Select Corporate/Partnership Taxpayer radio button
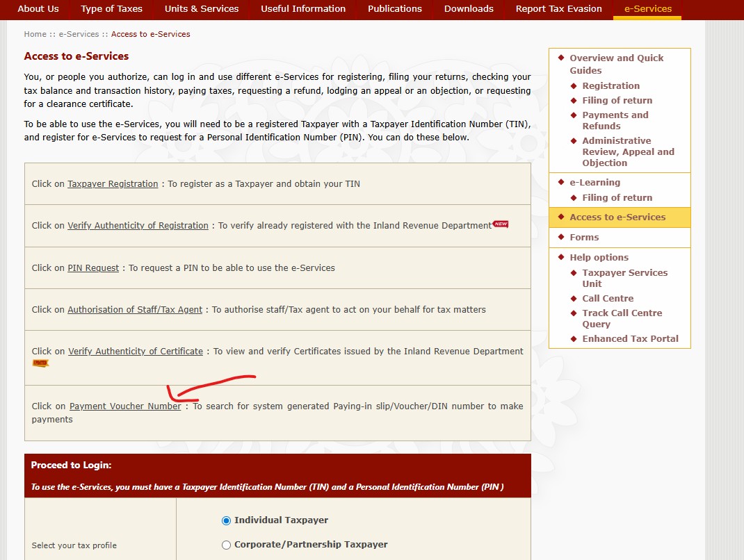The height and width of the screenshot is (560, 744). (x=226, y=545)
